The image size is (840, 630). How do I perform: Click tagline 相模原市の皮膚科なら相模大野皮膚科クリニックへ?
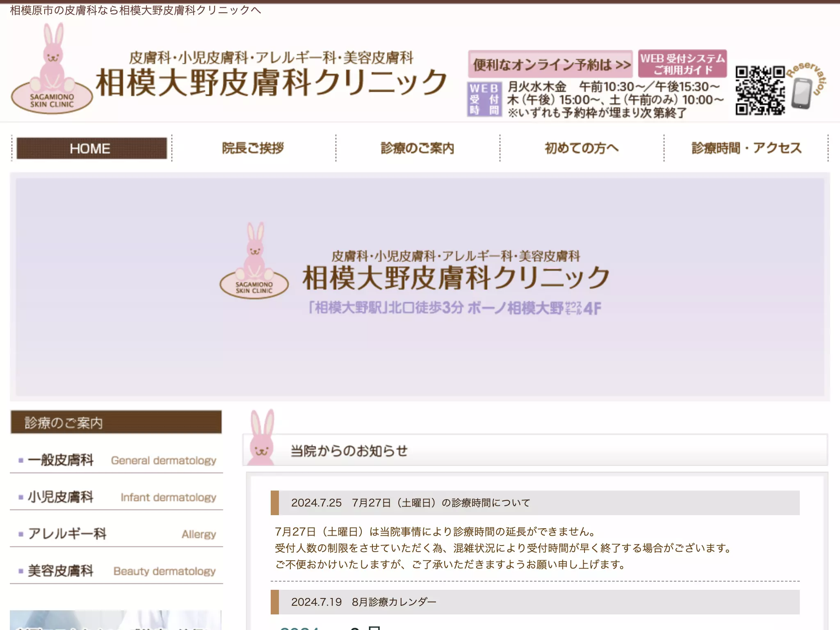(135, 10)
